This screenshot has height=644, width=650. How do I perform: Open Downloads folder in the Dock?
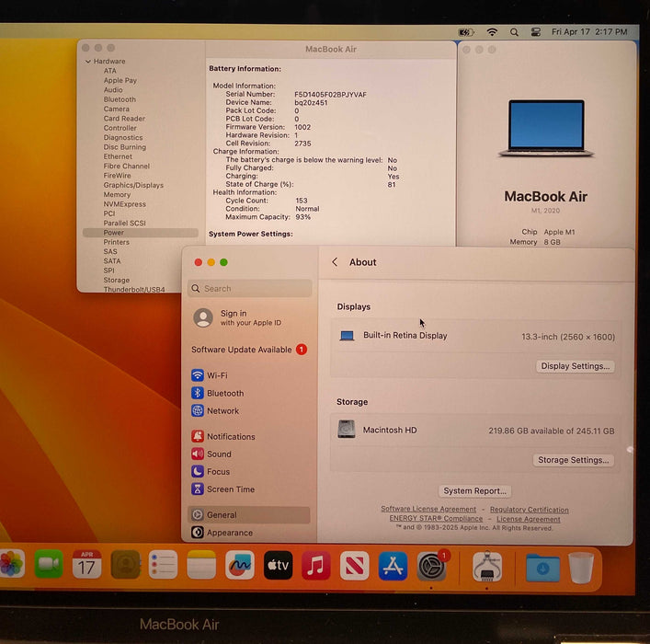click(x=542, y=568)
